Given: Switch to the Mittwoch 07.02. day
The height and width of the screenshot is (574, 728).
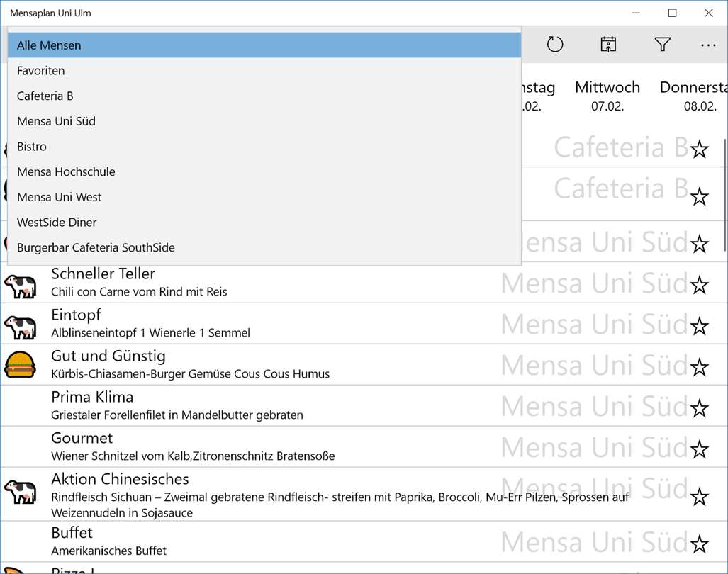Looking at the screenshot, I should (x=607, y=96).
